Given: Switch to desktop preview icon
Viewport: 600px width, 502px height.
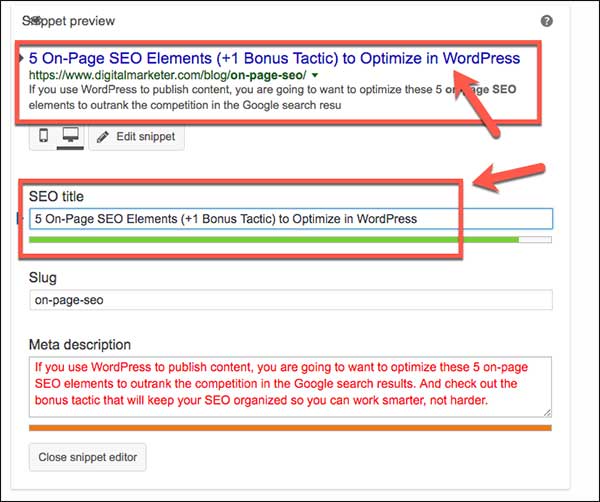Looking at the screenshot, I should click(x=70, y=135).
